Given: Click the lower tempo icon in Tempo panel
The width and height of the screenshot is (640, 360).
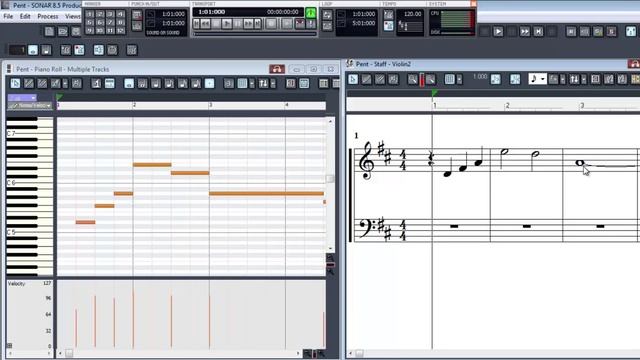Looking at the screenshot, I should (x=388, y=26).
